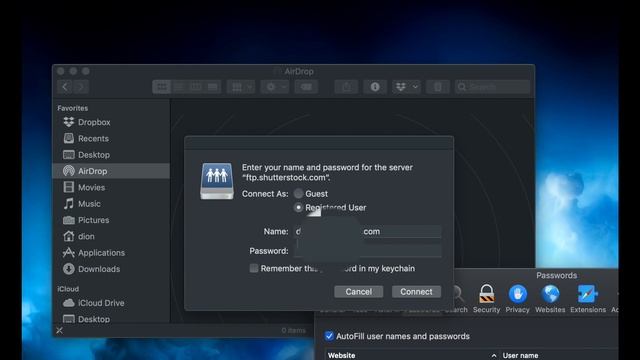Click the Get Info toolbar button
Screen dimensions: 640x360
[x=375, y=87]
